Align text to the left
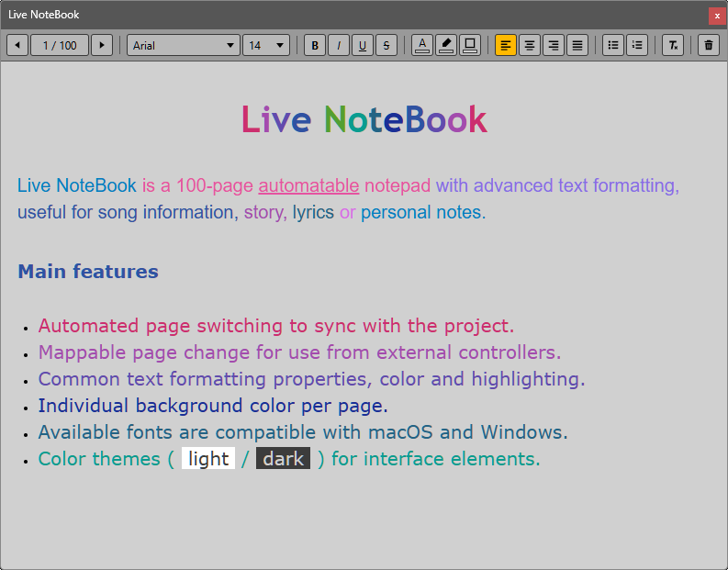This screenshot has width=728, height=570. pos(506,46)
